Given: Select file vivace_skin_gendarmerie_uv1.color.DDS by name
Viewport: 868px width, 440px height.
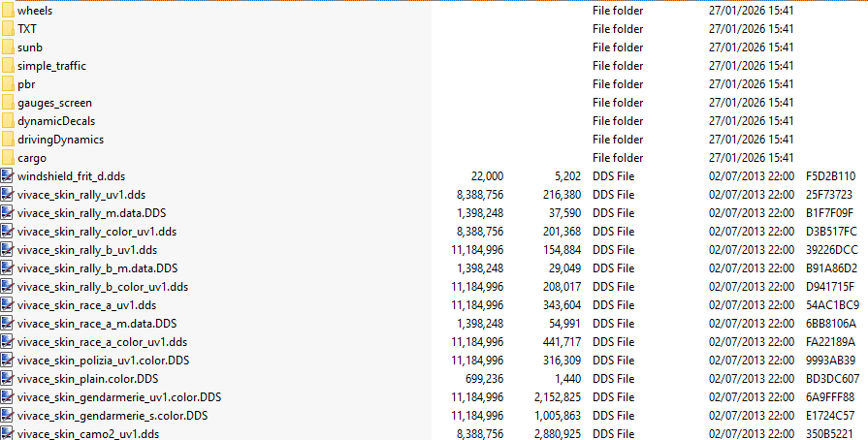Looking at the screenshot, I should pyautogui.click(x=119, y=397).
